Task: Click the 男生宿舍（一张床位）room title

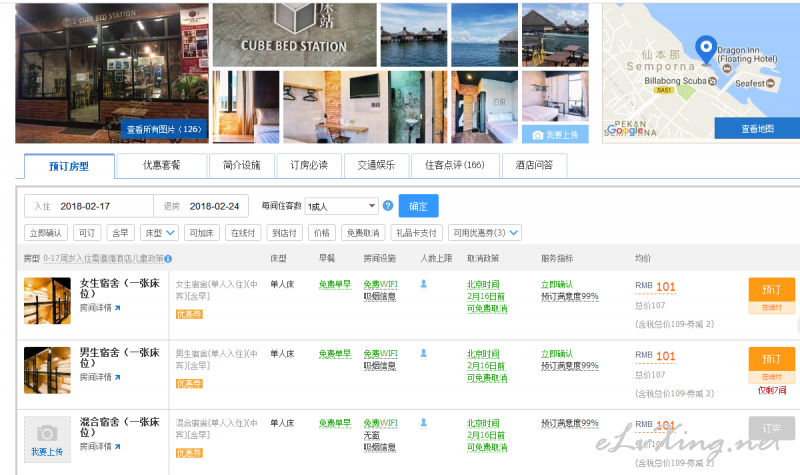Action: (x=119, y=357)
